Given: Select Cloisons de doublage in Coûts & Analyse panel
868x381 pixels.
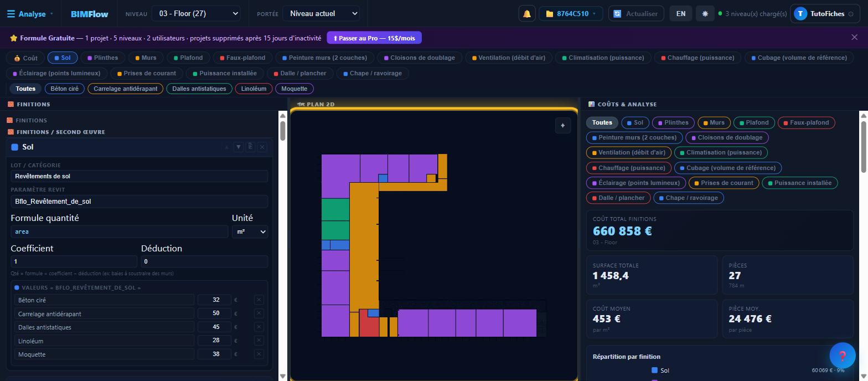Looking at the screenshot, I should tap(727, 137).
